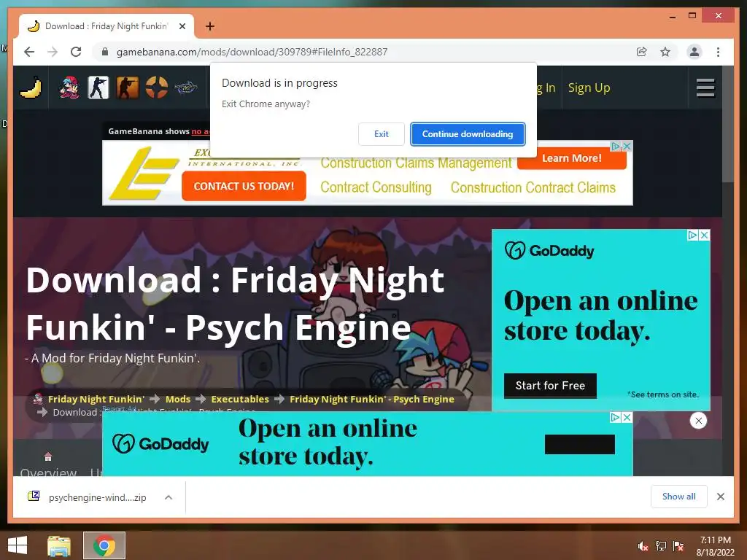This screenshot has height=560, width=747.
Task: Click Start for Free in GoDaddy ad
Action: click(x=550, y=386)
